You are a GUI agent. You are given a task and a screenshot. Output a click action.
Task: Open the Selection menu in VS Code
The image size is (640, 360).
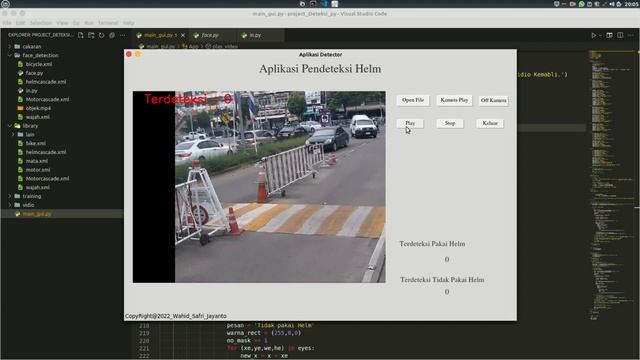click(41, 23)
